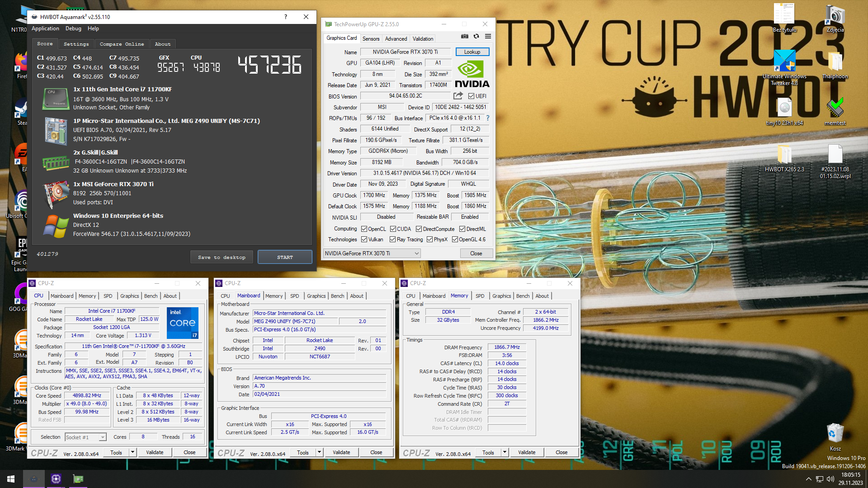Click the CPU chip icon in Aquamark

tap(56, 99)
